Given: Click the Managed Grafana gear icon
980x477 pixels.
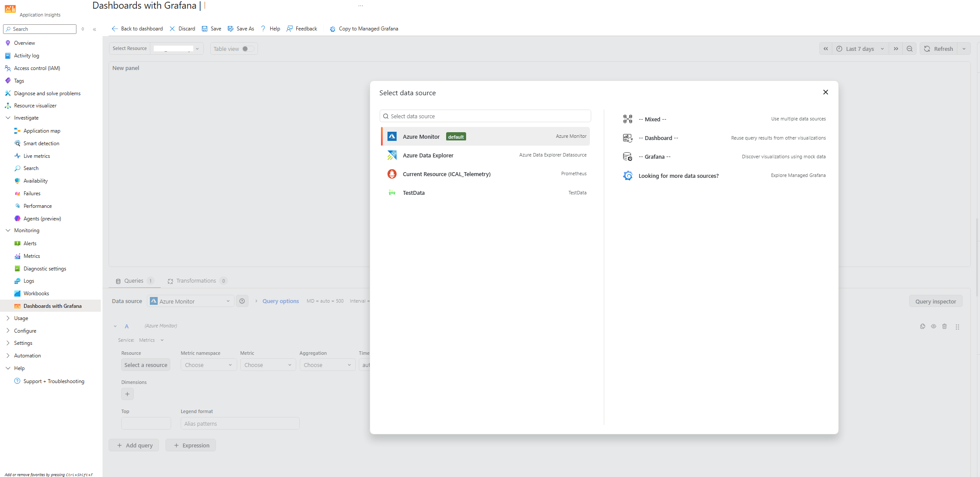Looking at the screenshot, I should pyautogui.click(x=628, y=176).
